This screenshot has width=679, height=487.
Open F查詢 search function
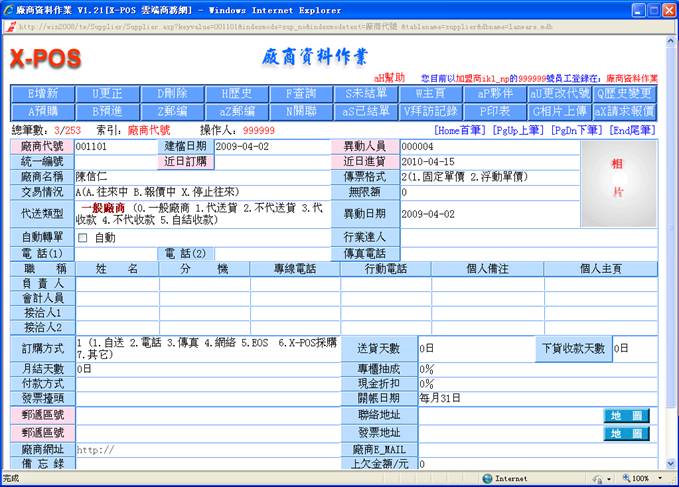[300, 93]
